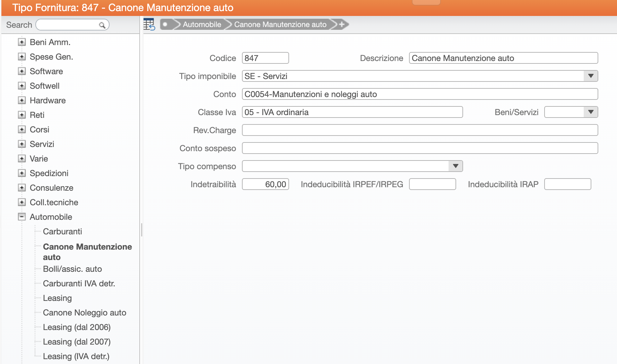
Task: Collapse the Automobile tree node
Action: [22, 217]
